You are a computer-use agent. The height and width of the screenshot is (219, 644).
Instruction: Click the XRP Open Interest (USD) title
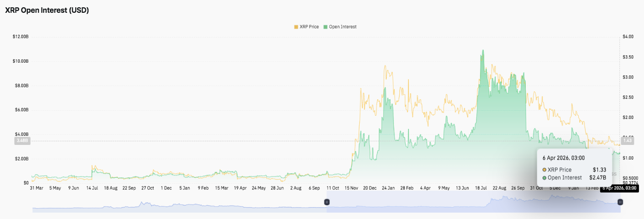(47, 11)
